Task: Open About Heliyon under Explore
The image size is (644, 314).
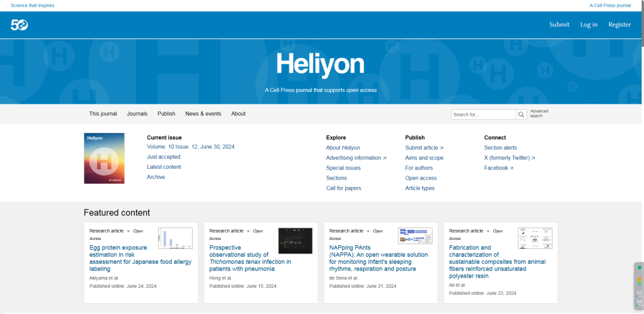Action: coord(343,147)
